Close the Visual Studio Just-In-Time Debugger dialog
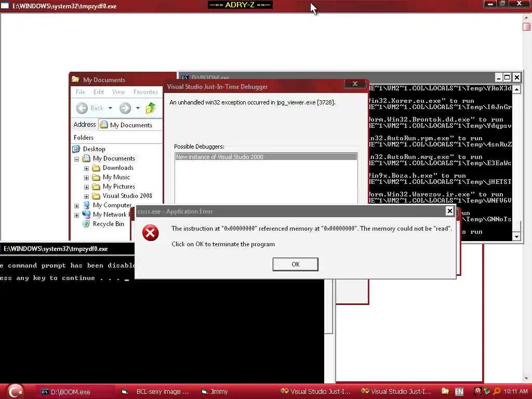The height and width of the screenshot is (399, 532). tap(355, 84)
